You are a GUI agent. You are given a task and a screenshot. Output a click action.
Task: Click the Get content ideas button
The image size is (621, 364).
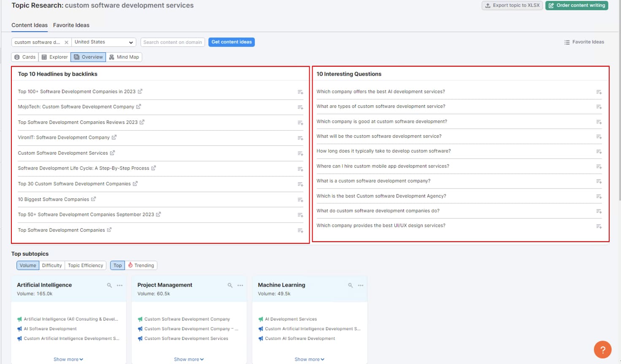click(x=231, y=42)
